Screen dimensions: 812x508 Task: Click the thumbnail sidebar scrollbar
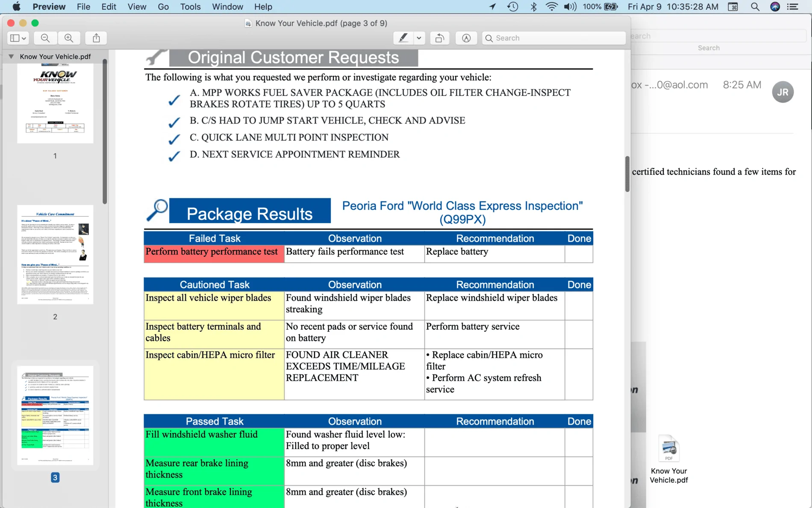[105, 132]
